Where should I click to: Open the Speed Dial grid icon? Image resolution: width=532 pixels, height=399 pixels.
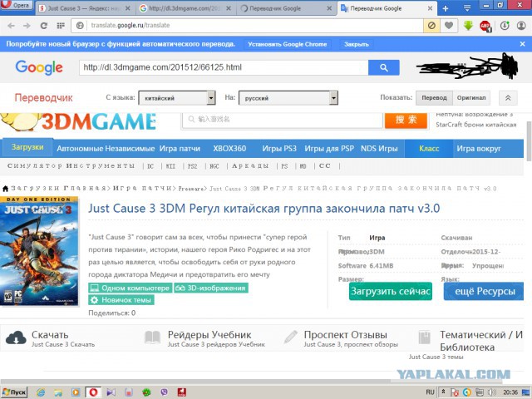(x=61, y=26)
